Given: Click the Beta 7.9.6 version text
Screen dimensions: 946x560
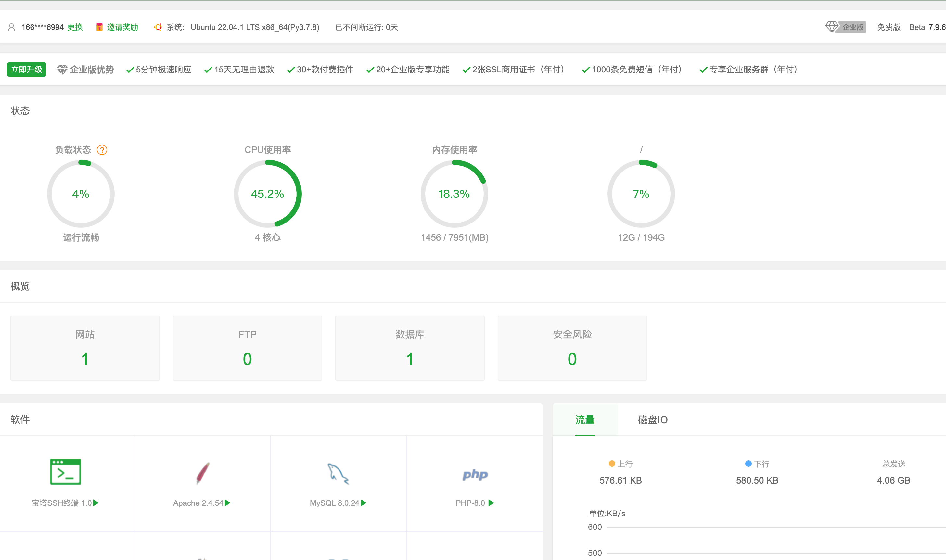Looking at the screenshot, I should [927, 27].
